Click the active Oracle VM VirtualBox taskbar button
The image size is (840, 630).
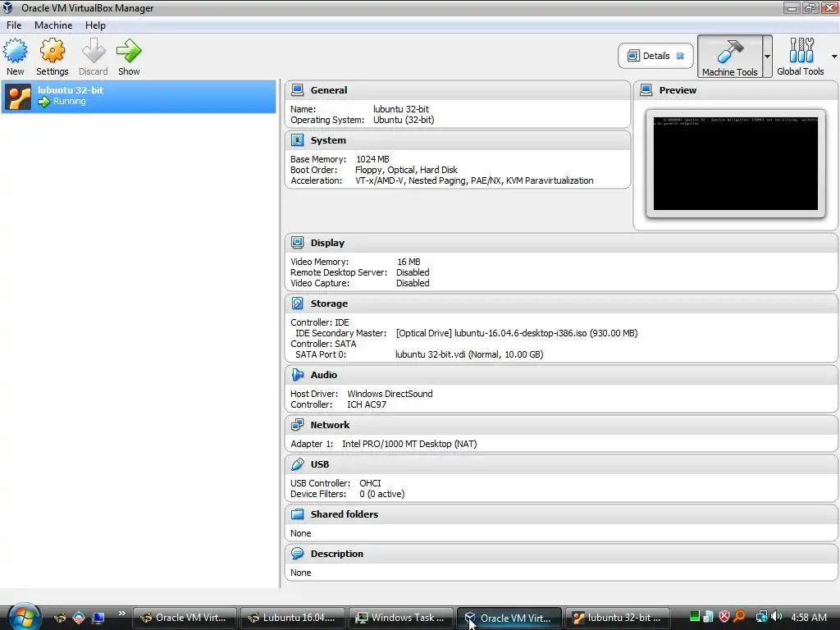(509, 618)
